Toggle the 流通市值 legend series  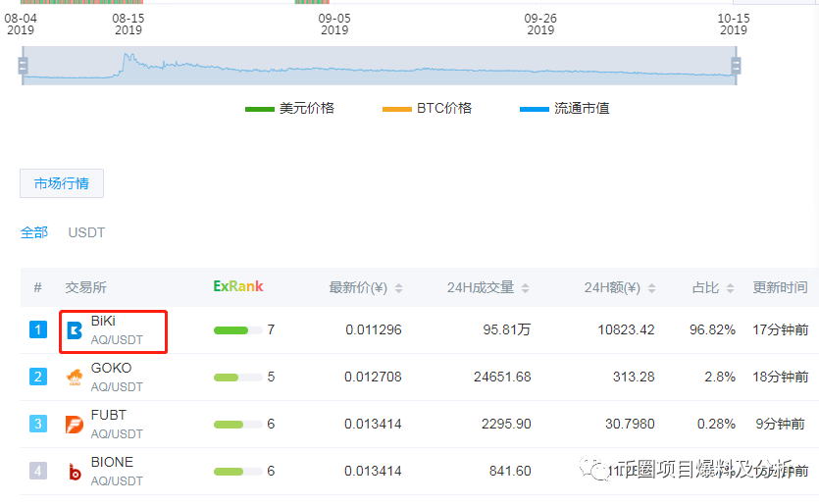[x=565, y=108]
